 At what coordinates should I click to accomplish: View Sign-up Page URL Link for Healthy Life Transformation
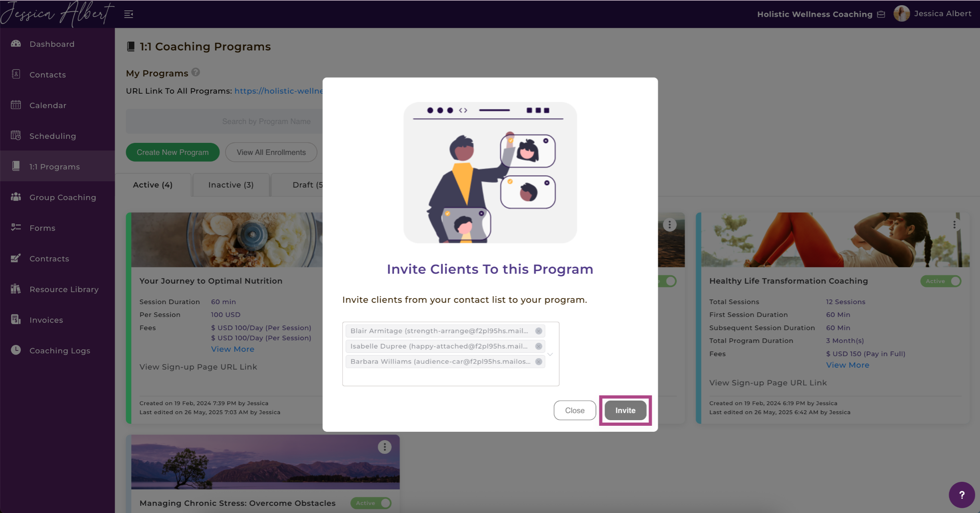click(768, 383)
